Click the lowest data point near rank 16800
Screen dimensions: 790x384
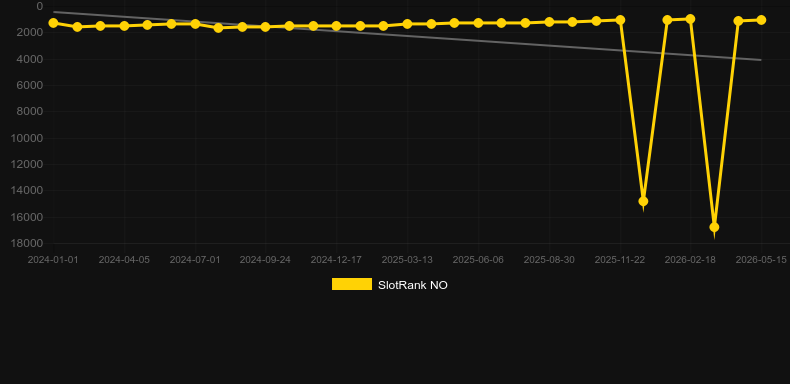714,227
